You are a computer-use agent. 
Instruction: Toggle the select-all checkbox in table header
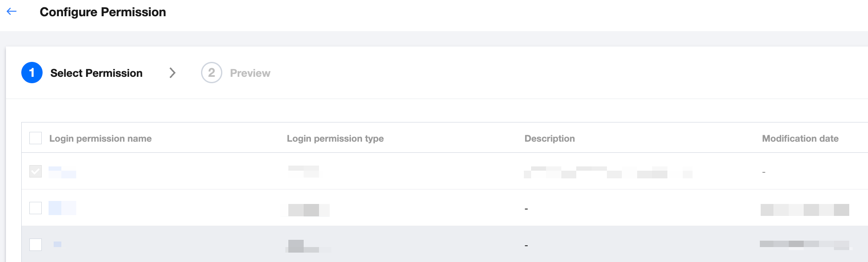pyautogui.click(x=35, y=138)
